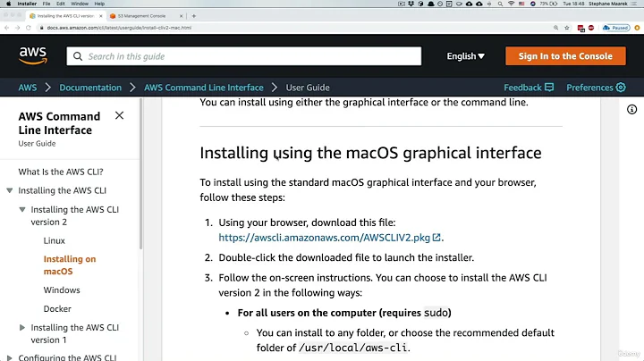Click the red calendar extension icon
Image resolution: width=644 pixels, height=361 pixels.
(x=580, y=28)
